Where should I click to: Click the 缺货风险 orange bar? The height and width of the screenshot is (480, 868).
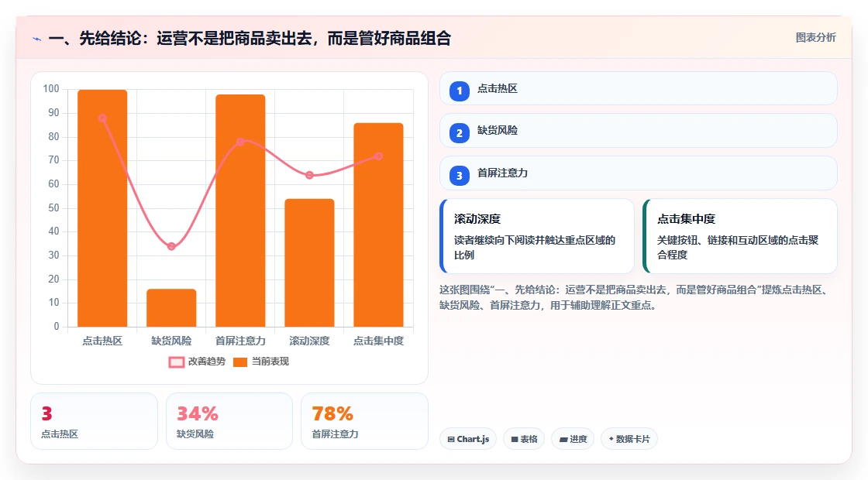(x=171, y=307)
